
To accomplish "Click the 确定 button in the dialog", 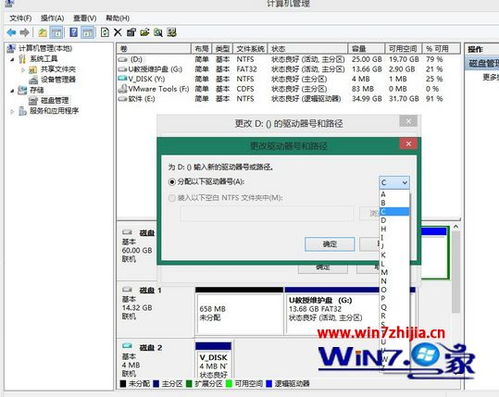I will [330, 244].
